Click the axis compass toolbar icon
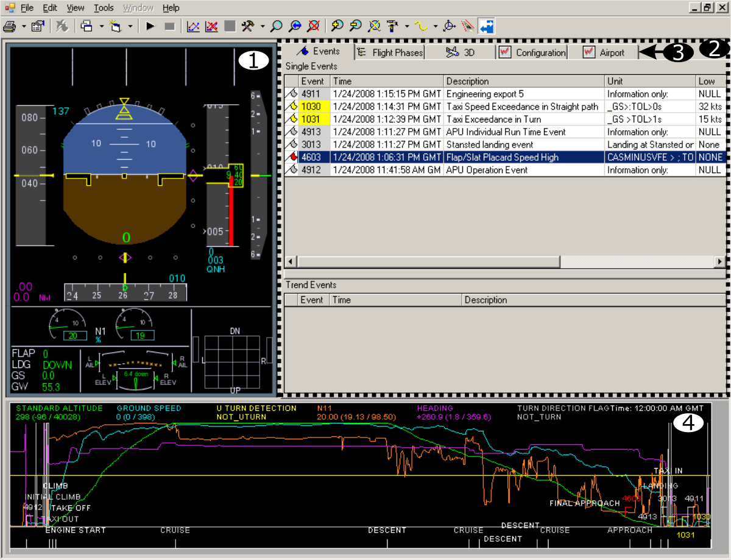 tap(450, 26)
